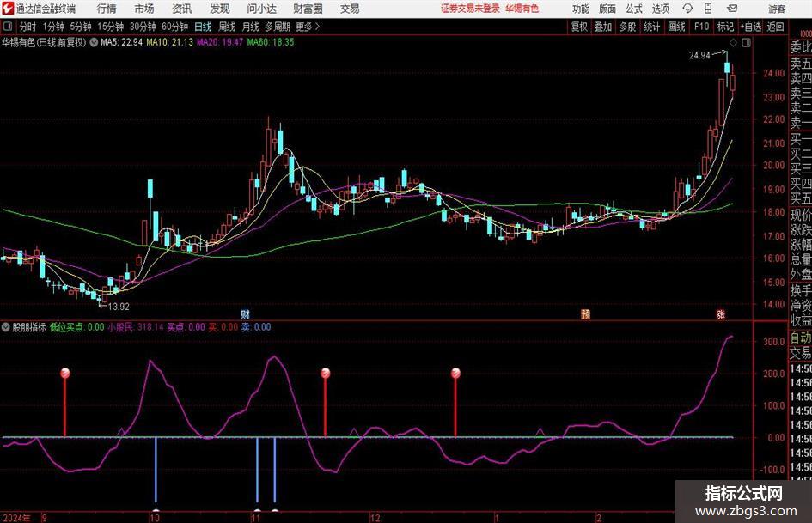Click the 通达信 red logo icon

coord(7,9)
